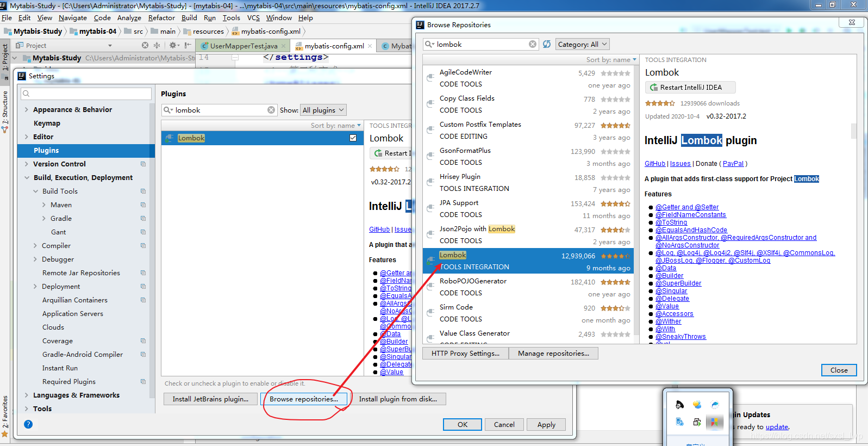Close the Browse Repositories dialog via Close
This screenshot has height=446, width=868.
pos(839,370)
